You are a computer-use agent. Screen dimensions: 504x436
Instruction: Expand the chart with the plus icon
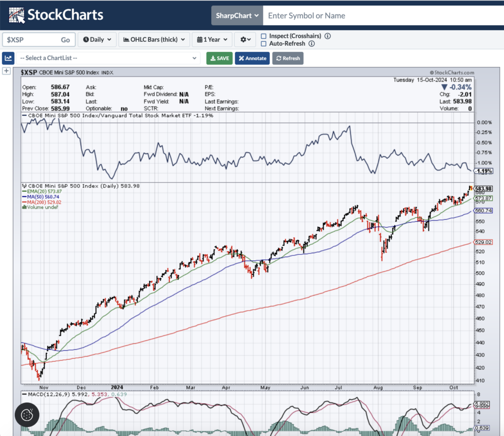(x=6, y=71)
